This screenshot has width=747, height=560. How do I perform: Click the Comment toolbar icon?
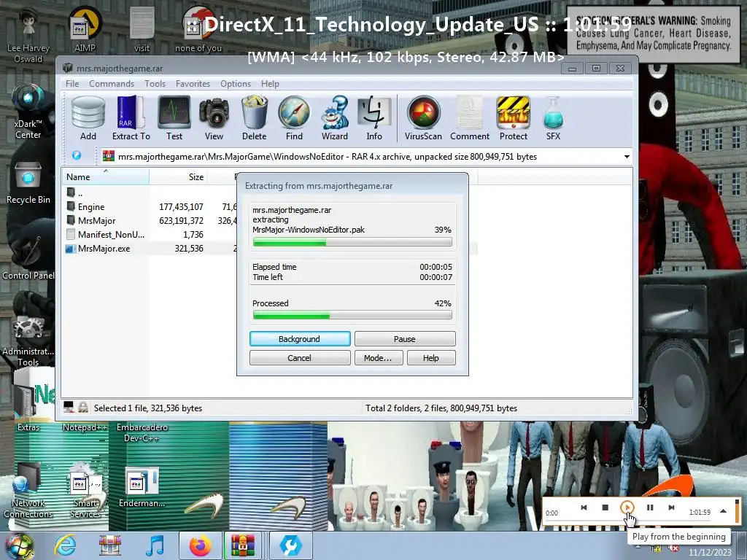coord(470,118)
